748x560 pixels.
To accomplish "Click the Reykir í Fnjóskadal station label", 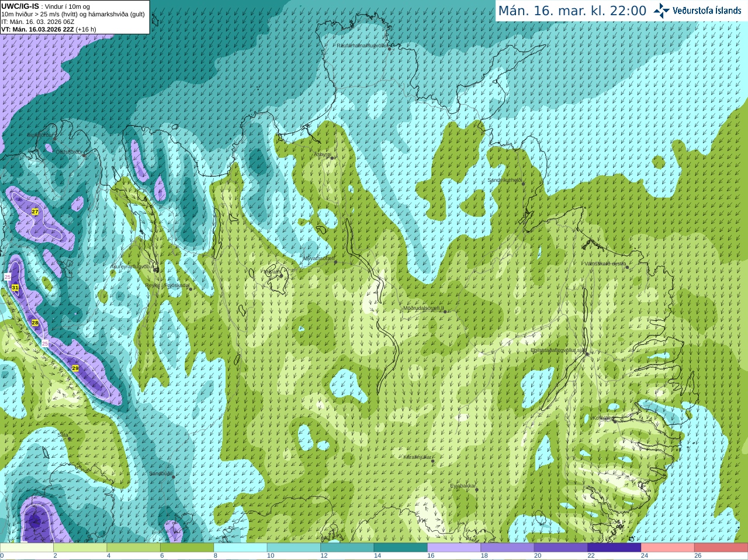I will 167,285.
